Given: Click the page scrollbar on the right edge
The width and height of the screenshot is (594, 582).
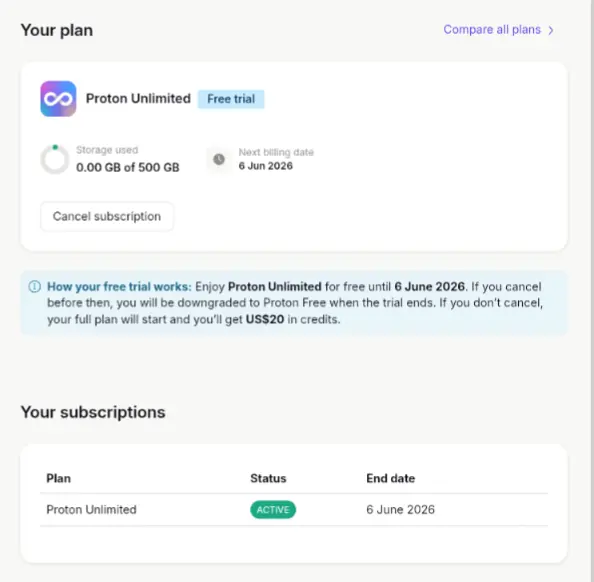Looking at the screenshot, I should [x=591, y=291].
